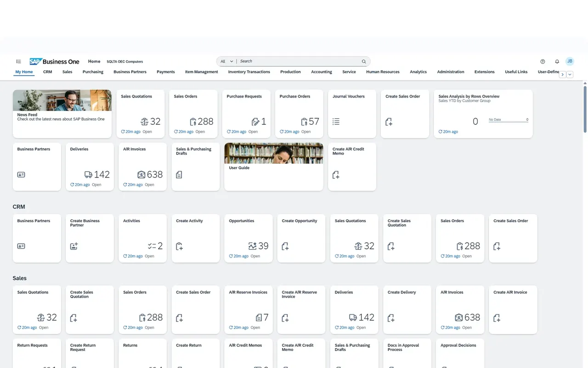The width and height of the screenshot is (588, 368).
Task: Open the Docs in Approval Process tile
Action: click(407, 353)
